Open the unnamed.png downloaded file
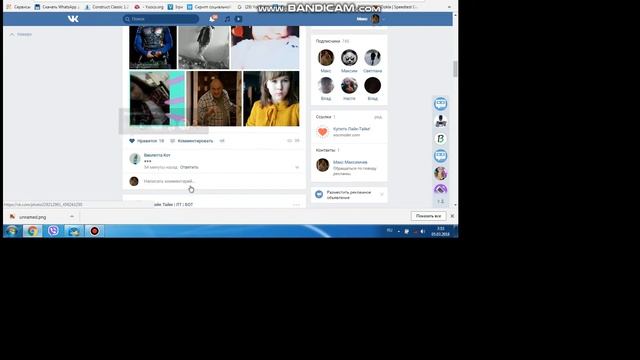This screenshot has width=640, height=360. 33,217
